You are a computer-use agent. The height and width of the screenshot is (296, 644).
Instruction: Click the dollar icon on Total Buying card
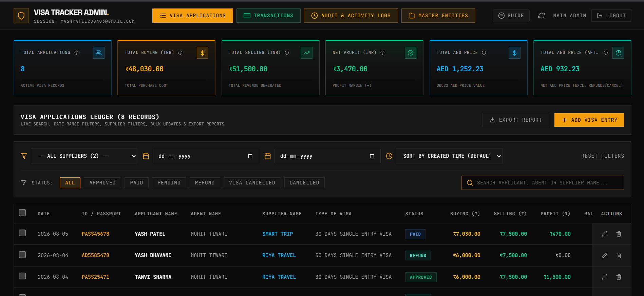[x=203, y=53]
